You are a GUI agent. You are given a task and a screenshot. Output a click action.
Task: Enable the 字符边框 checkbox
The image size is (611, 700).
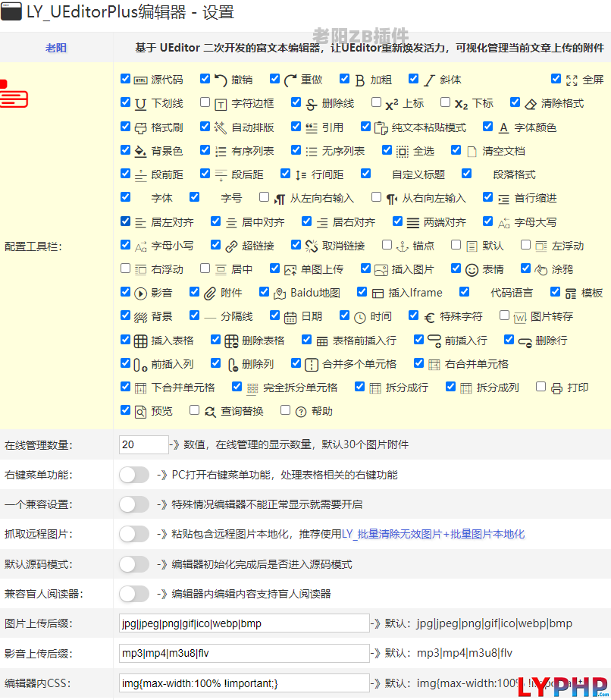pyautogui.click(x=205, y=102)
